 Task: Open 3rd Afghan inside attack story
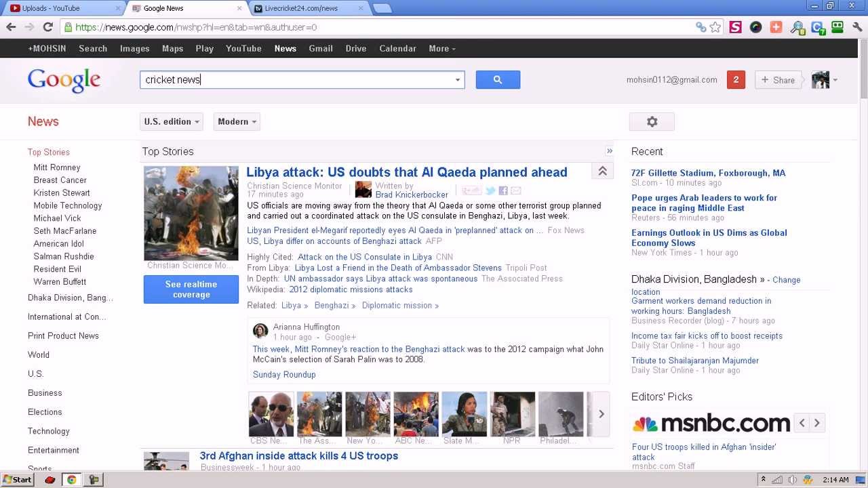[x=299, y=455]
